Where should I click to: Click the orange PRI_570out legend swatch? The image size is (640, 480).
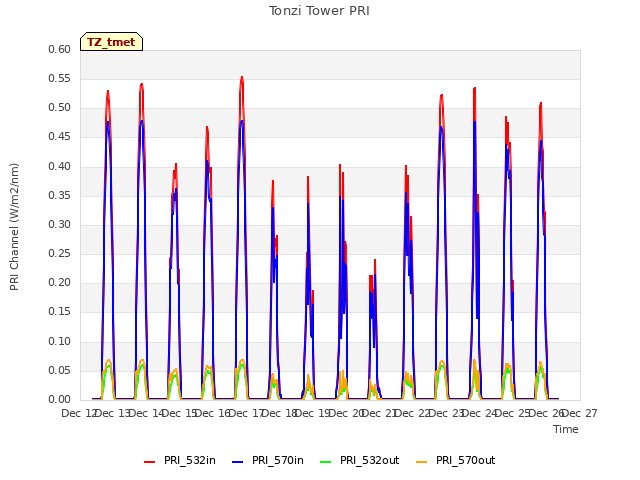click(422, 462)
